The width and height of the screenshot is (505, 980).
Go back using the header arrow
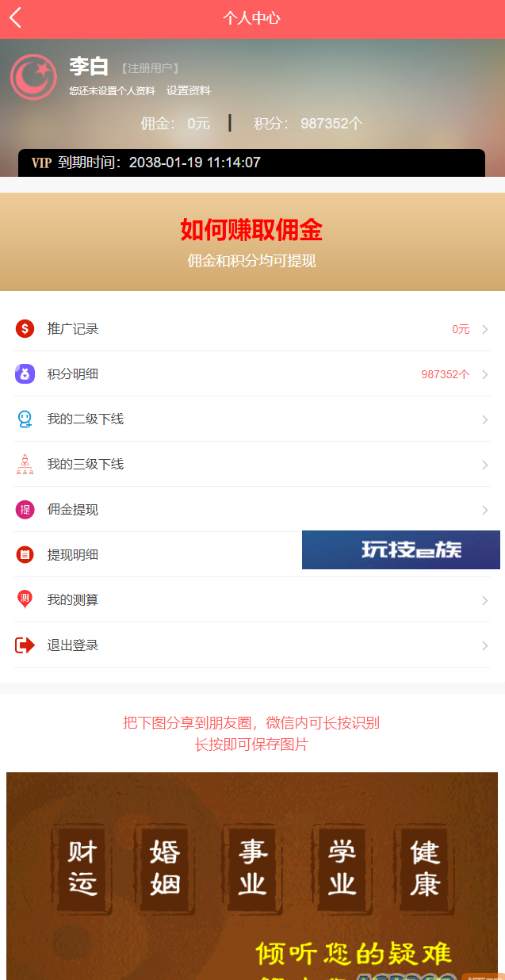(16, 18)
